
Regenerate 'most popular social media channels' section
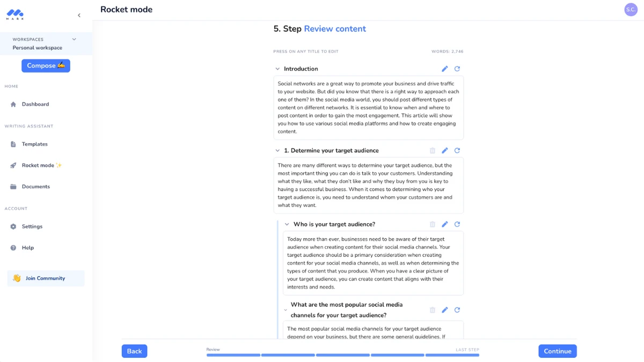457,310
